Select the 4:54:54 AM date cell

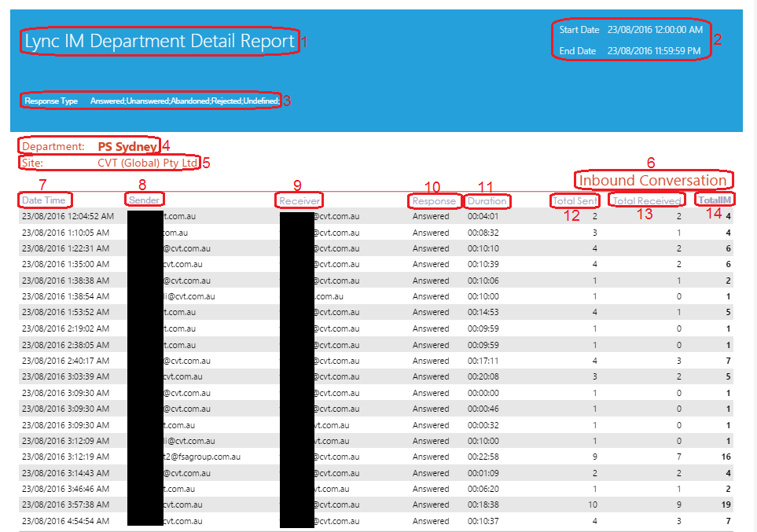[66, 521]
